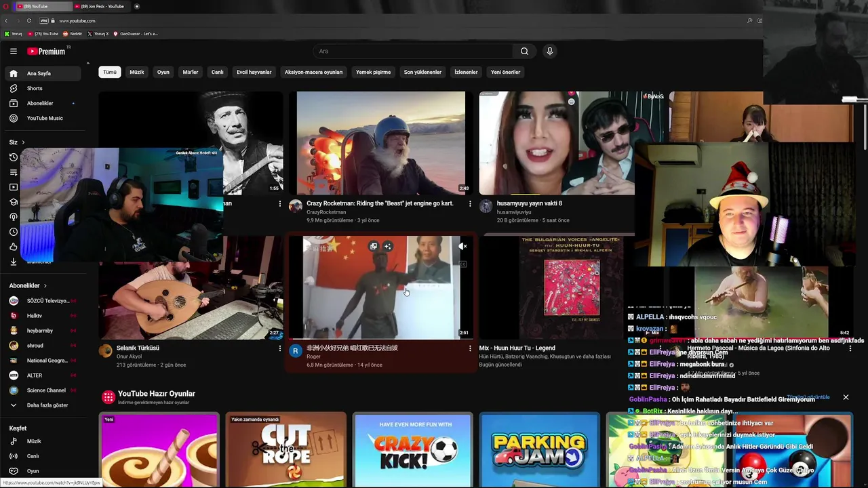Open options for Crazy Rocketman video
868x488 pixels.
pyautogui.click(x=470, y=203)
